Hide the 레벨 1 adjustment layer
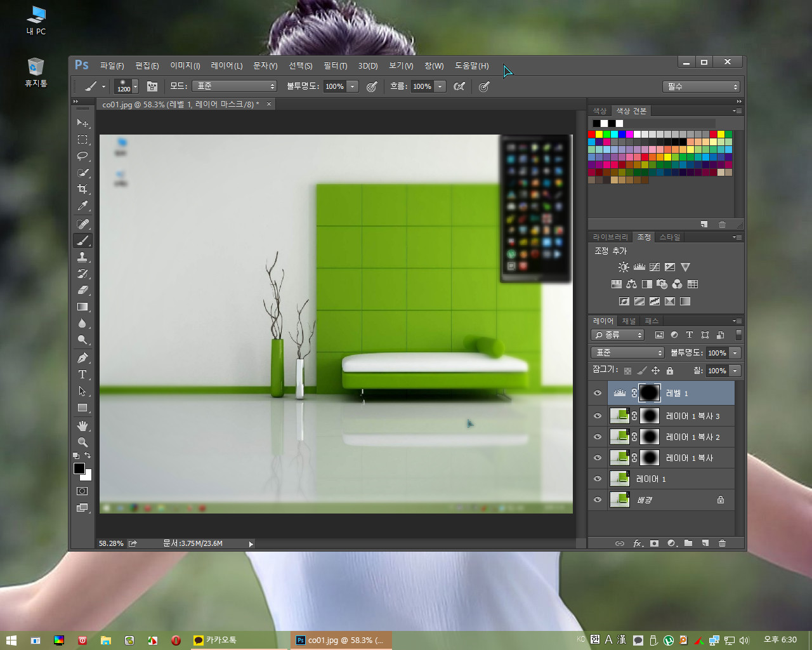The width and height of the screenshot is (812, 650). [x=598, y=394]
